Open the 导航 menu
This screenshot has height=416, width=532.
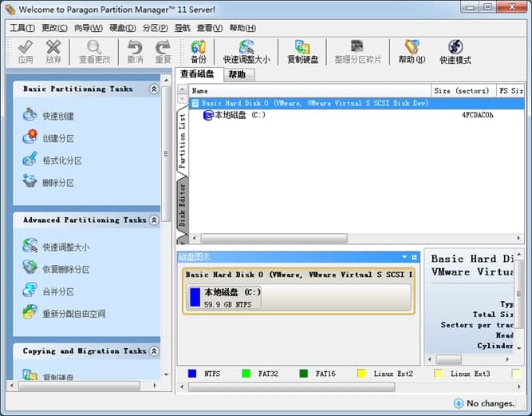182,28
